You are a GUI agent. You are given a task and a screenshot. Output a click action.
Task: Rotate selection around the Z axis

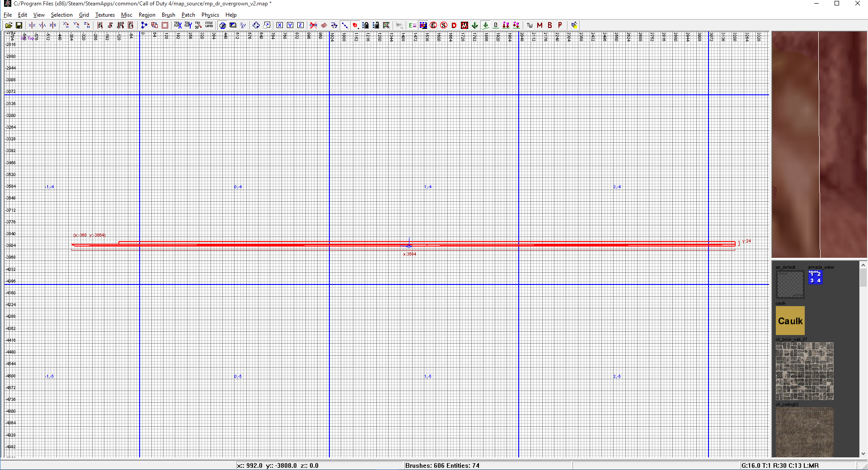click(x=87, y=25)
